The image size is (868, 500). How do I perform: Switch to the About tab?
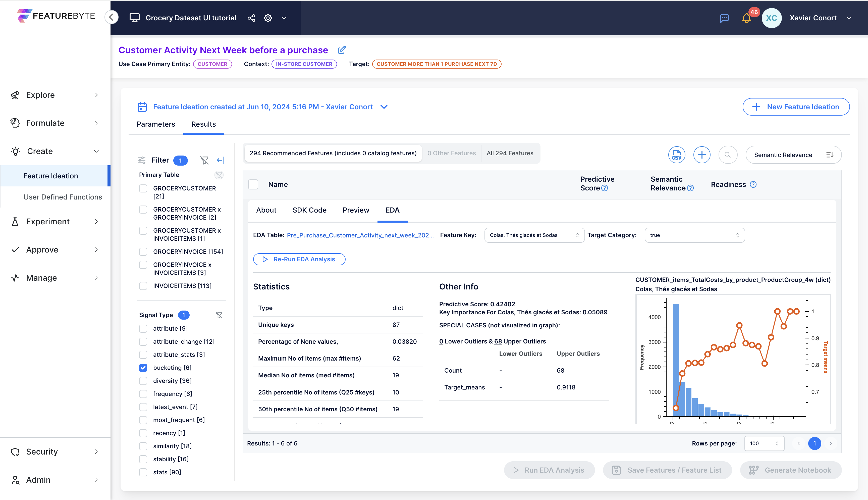coord(266,210)
